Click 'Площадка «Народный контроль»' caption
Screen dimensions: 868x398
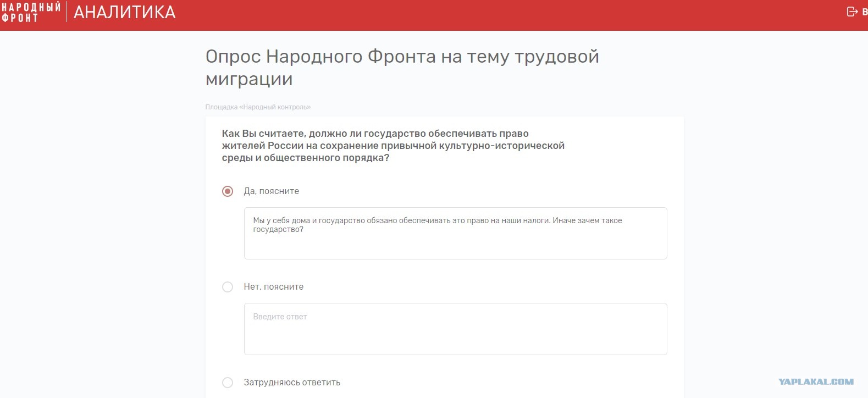pos(258,107)
